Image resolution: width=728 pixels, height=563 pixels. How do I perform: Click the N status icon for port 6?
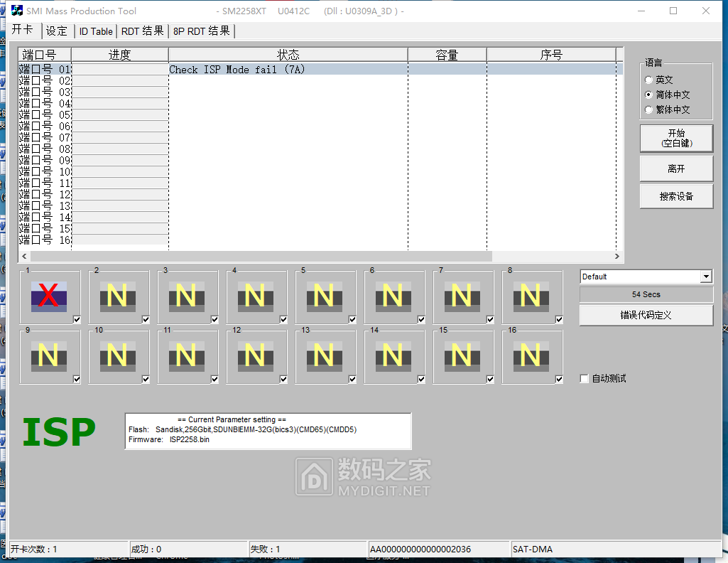pos(393,296)
